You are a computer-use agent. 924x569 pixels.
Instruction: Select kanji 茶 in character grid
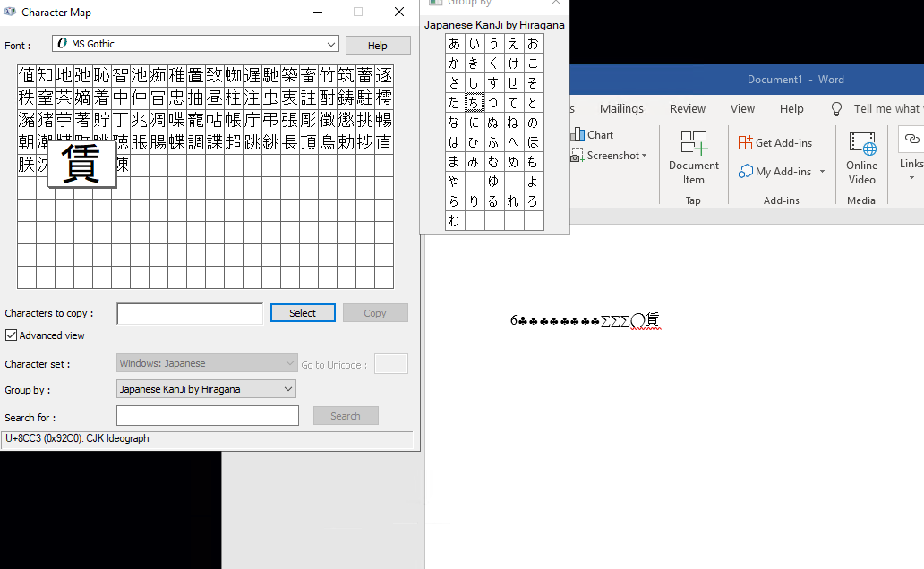coord(64,98)
